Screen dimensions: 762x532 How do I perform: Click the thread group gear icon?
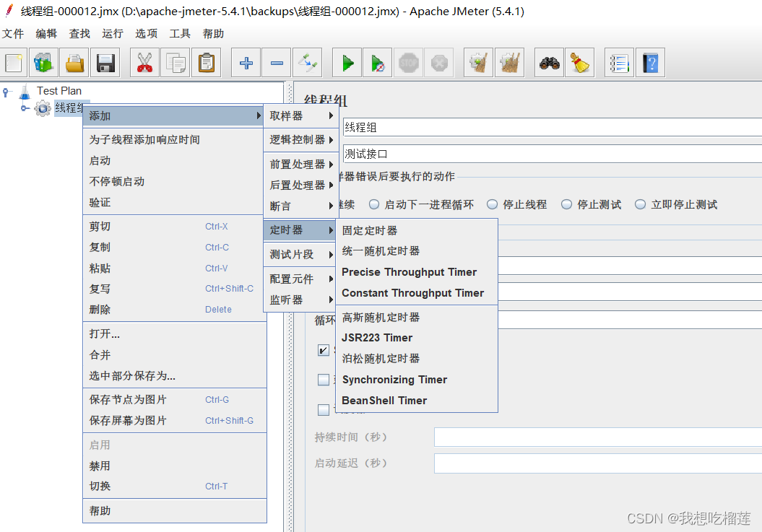pyautogui.click(x=43, y=108)
